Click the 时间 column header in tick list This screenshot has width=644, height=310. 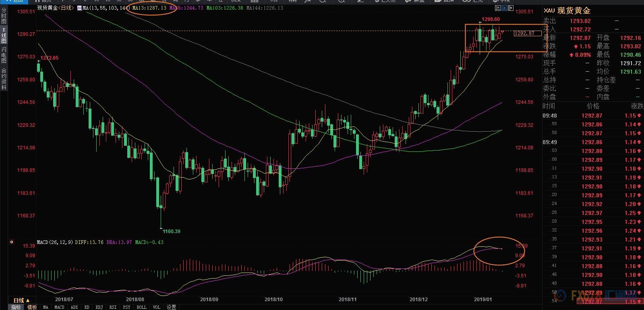coord(549,106)
